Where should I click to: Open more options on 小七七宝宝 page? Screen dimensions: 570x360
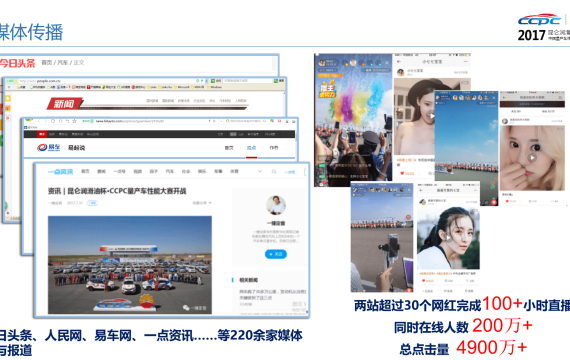(465, 62)
